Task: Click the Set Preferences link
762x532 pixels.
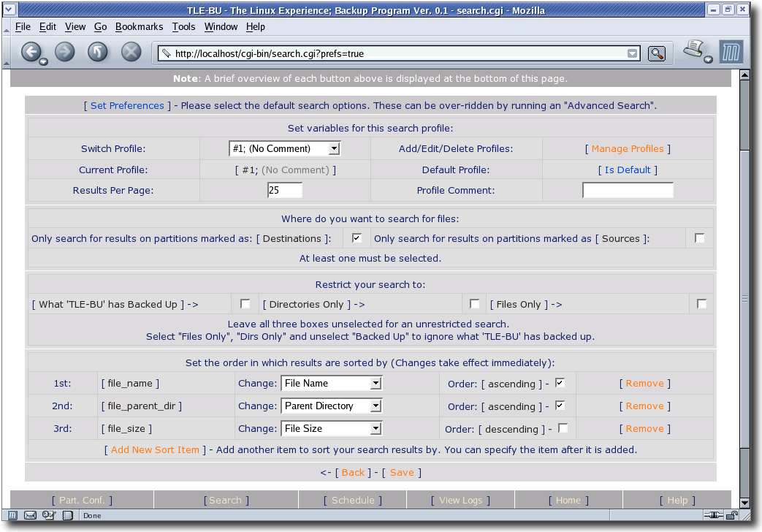Action: click(127, 105)
